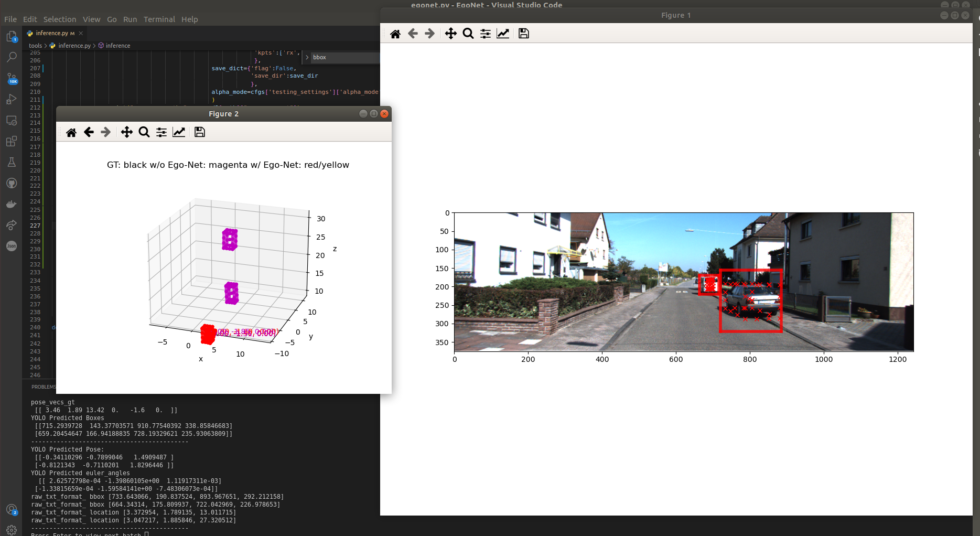Open the Testing beaker panel
Screen dimensions: 980x536
(x=12, y=162)
